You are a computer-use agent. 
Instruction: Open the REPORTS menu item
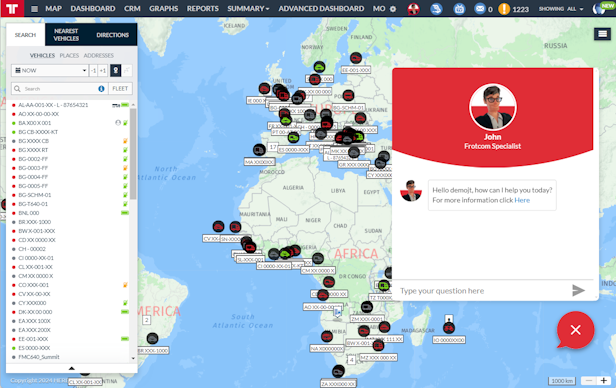coord(202,9)
